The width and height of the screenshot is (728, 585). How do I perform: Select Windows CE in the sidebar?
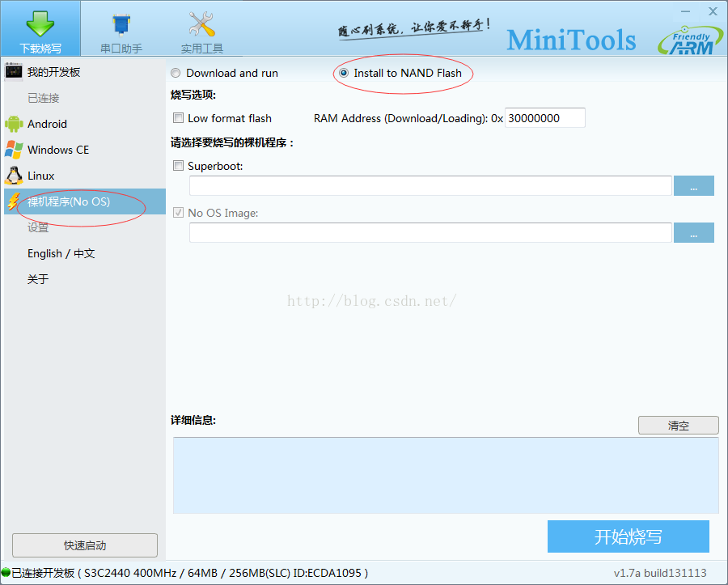[85, 150]
